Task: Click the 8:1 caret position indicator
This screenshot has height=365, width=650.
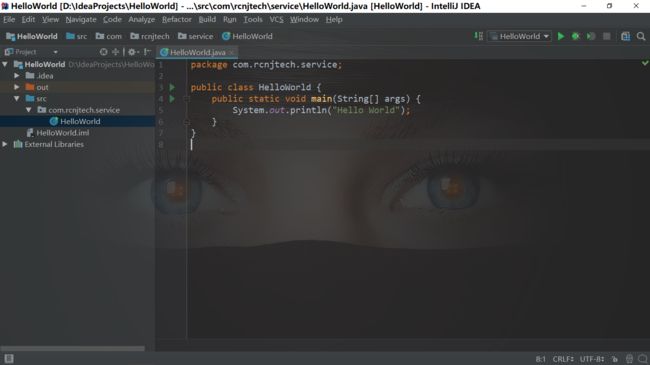Action: click(541, 359)
